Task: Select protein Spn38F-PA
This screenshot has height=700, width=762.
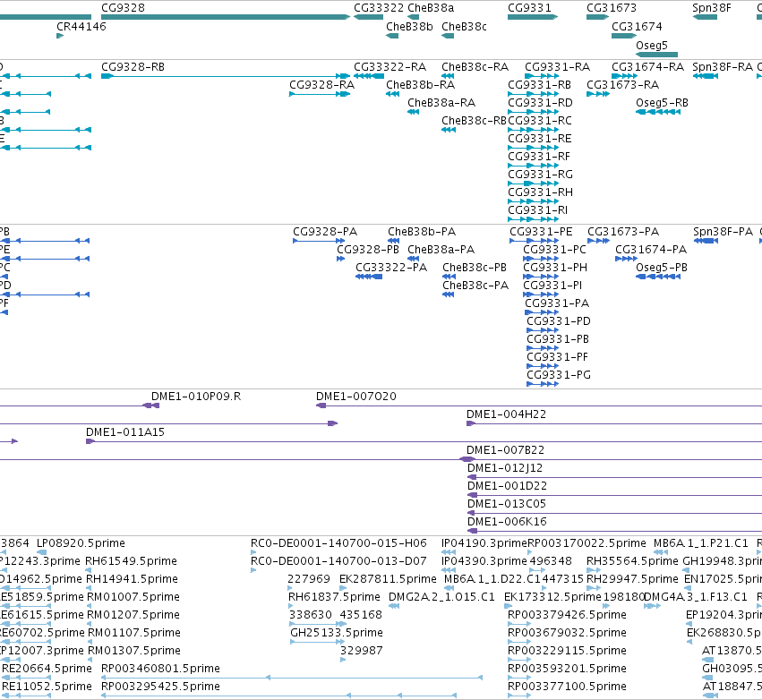Action: (706, 241)
